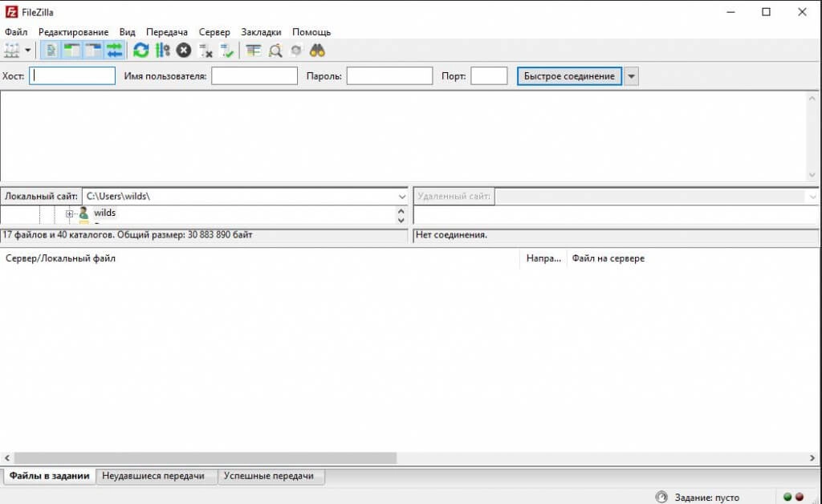Click the Нет соединения status text
This screenshot has width=822, height=504.
coord(451,234)
